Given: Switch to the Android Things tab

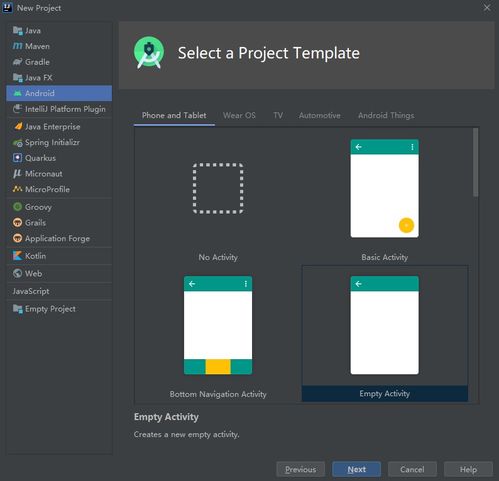Looking at the screenshot, I should (386, 115).
